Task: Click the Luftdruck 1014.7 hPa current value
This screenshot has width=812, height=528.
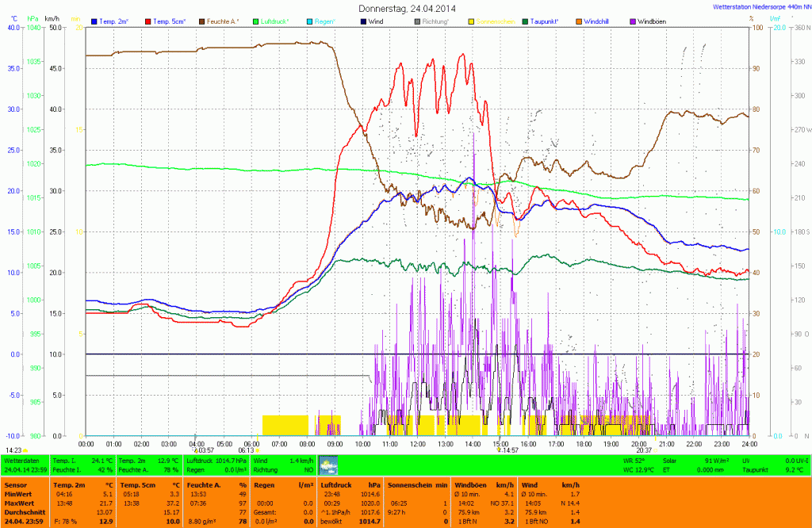Action: [x=216, y=460]
